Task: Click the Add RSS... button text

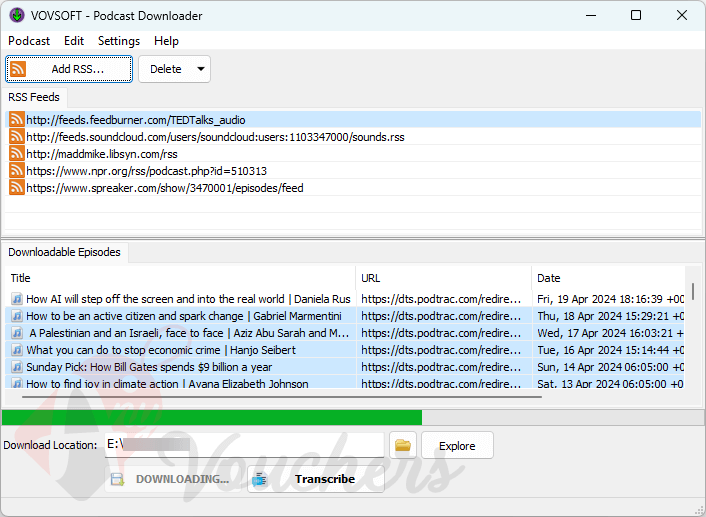Action: 77,69
